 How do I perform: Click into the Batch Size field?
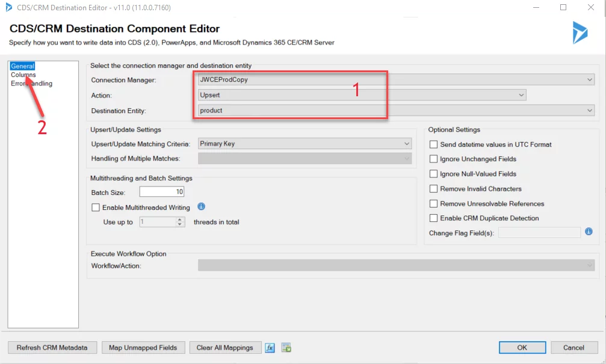point(161,192)
